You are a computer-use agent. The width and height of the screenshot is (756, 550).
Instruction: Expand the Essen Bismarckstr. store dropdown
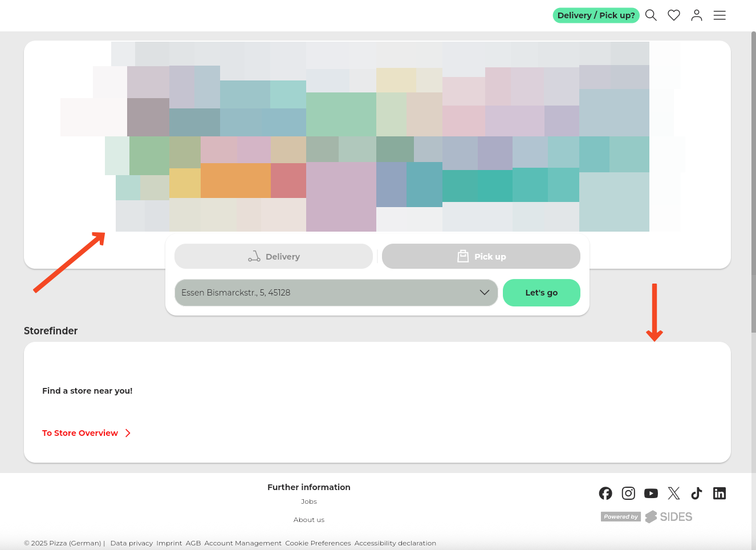point(336,293)
